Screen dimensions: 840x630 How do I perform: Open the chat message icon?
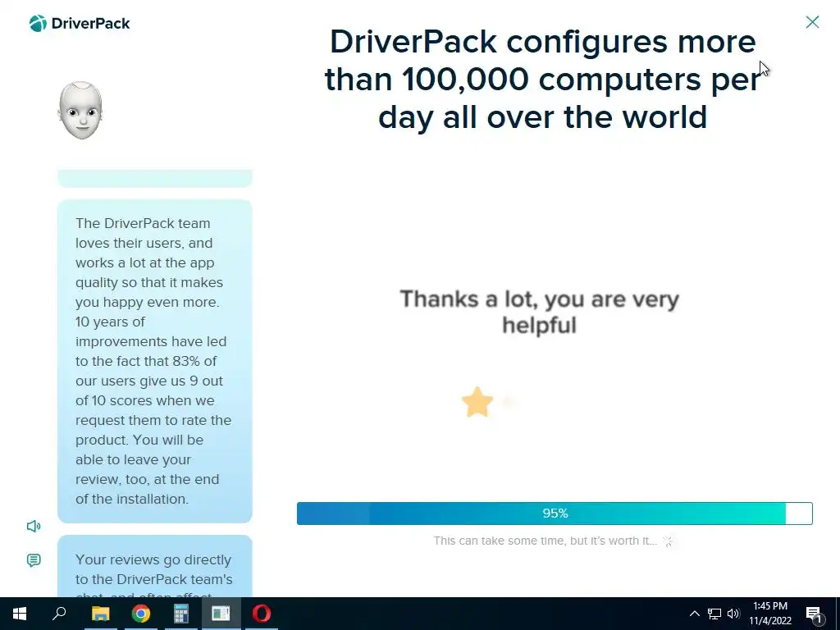click(34, 560)
